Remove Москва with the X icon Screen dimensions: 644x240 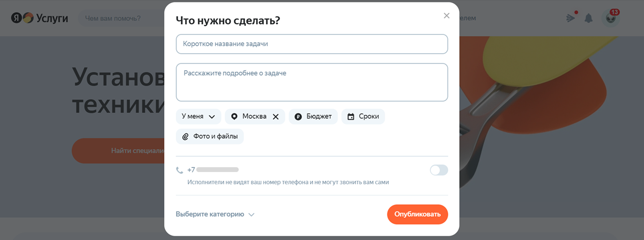pos(276,117)
